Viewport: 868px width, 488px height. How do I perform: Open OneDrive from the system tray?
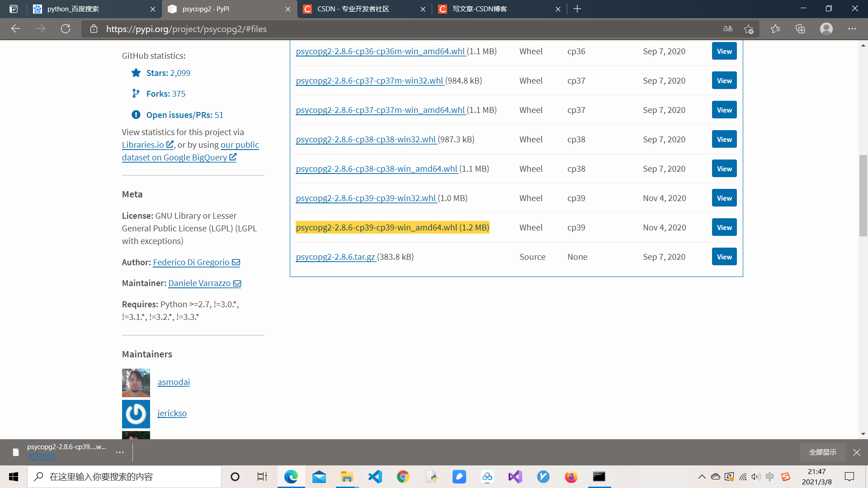coord(715,477)
